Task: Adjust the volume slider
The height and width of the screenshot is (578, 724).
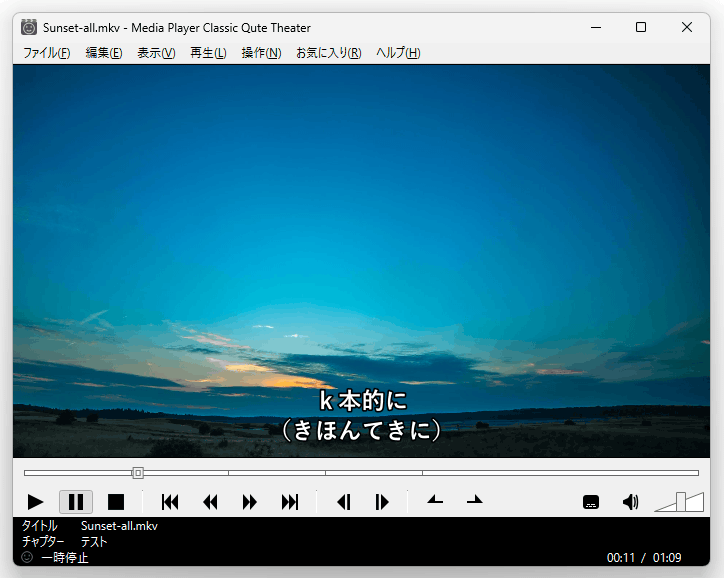Action: [x=679, y=502]
